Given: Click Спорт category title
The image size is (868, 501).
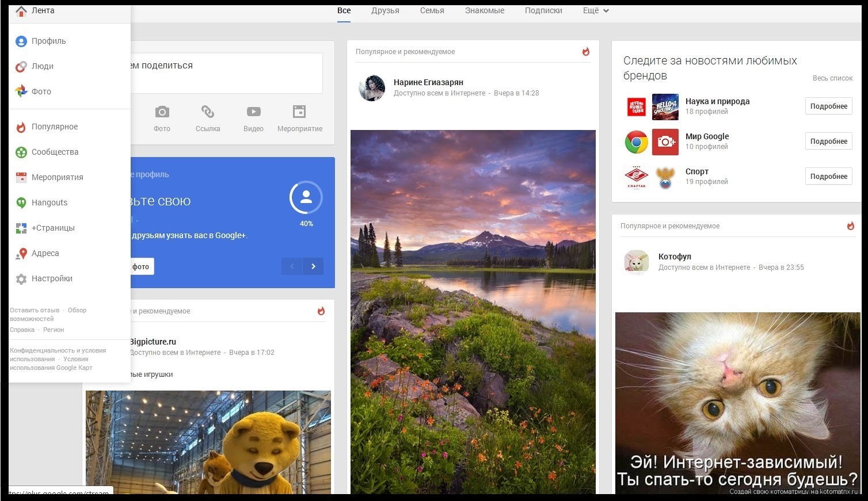Looking at the screenshot, I should 696,171.
